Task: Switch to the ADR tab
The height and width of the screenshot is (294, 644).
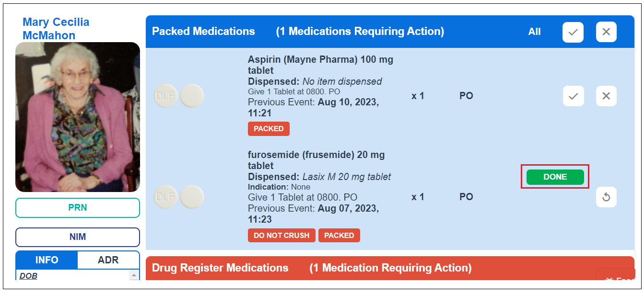Action: (x=108, y=260)
